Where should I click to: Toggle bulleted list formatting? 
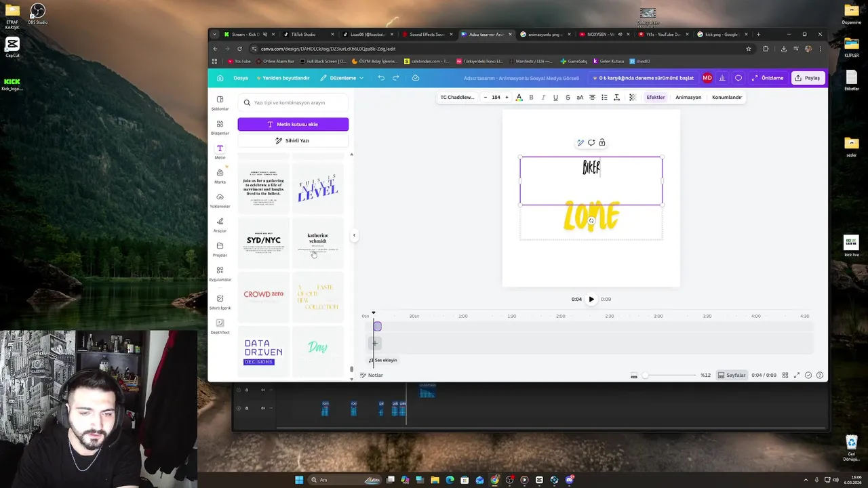point(604,97)
